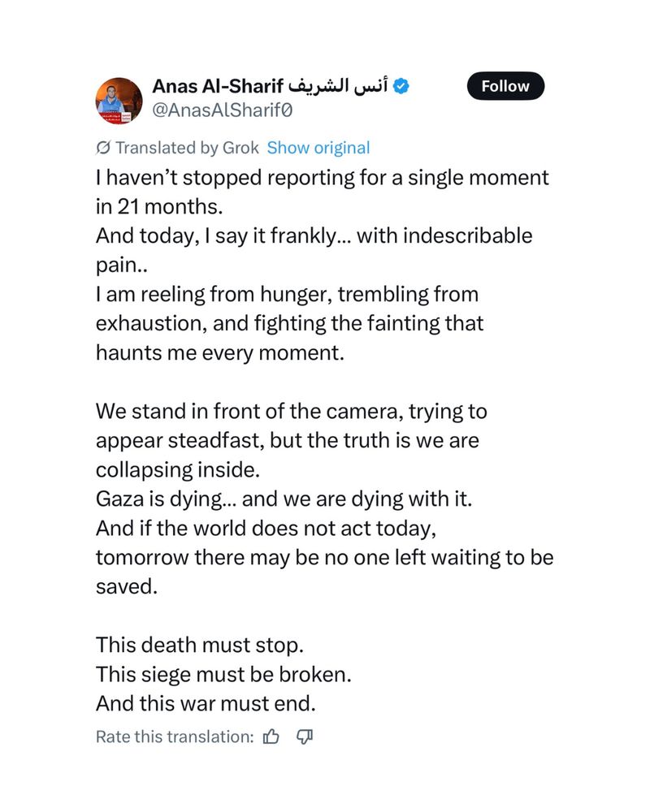Viewport: 650px width, 812px height.
Task: Click the 'tomorrow there may be no one' line
Action: pos(324,558)
